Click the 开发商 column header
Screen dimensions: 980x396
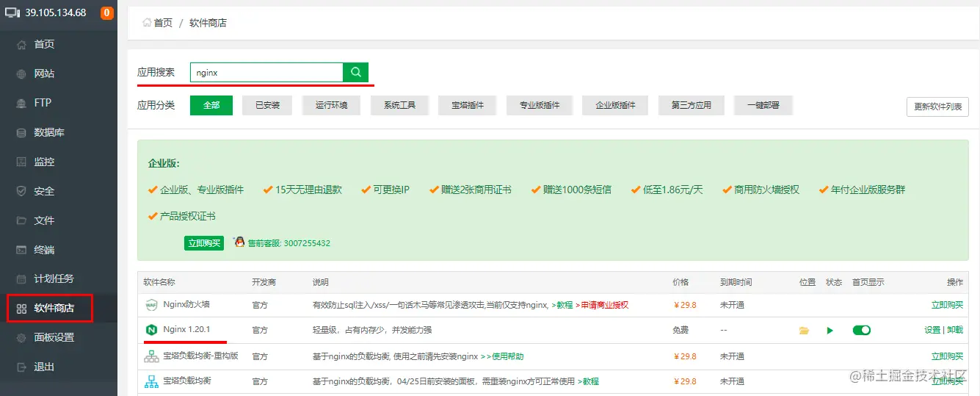click(x=264, y=282)
